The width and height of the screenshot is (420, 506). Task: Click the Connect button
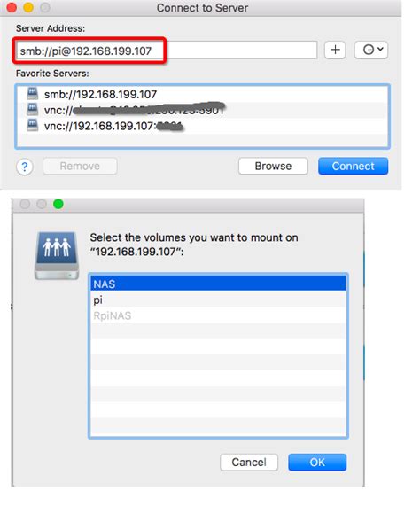(354, 167)
